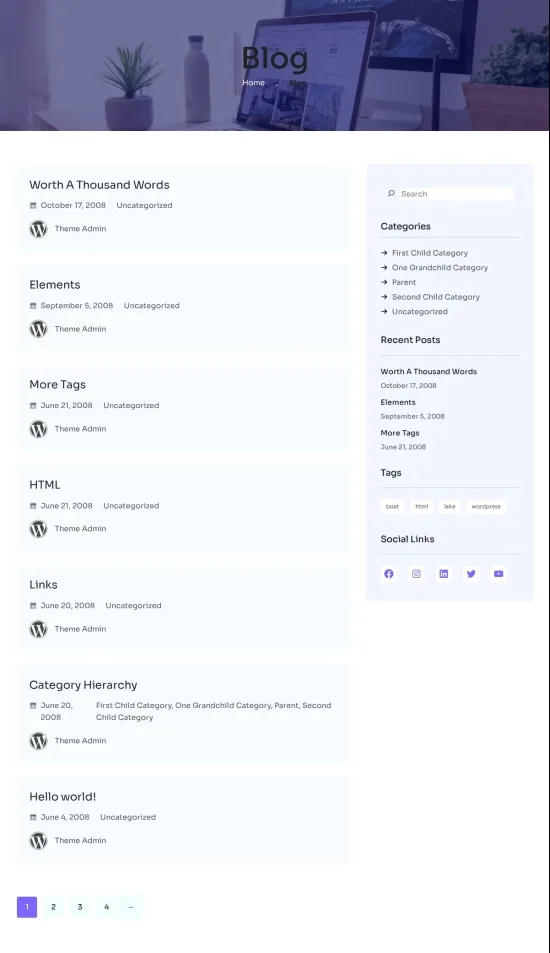Viewport: 550px width, 953px height.
Task: Select the boat tag
Action: click(393, 506)
